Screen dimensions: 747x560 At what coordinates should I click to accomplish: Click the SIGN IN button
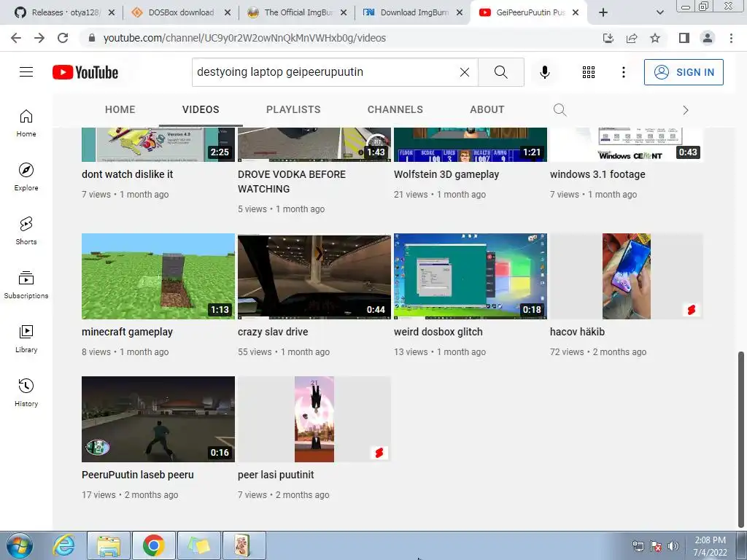click(x=684, y=72)
